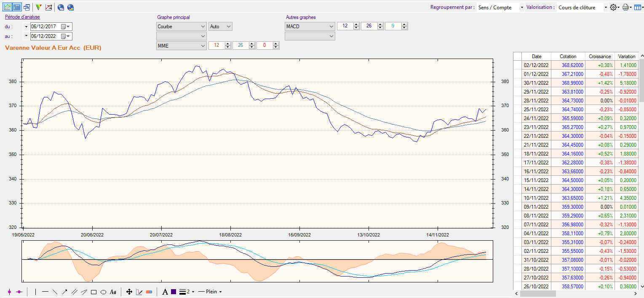
Task: Click the Croissance column header
Action: point(599,56)
